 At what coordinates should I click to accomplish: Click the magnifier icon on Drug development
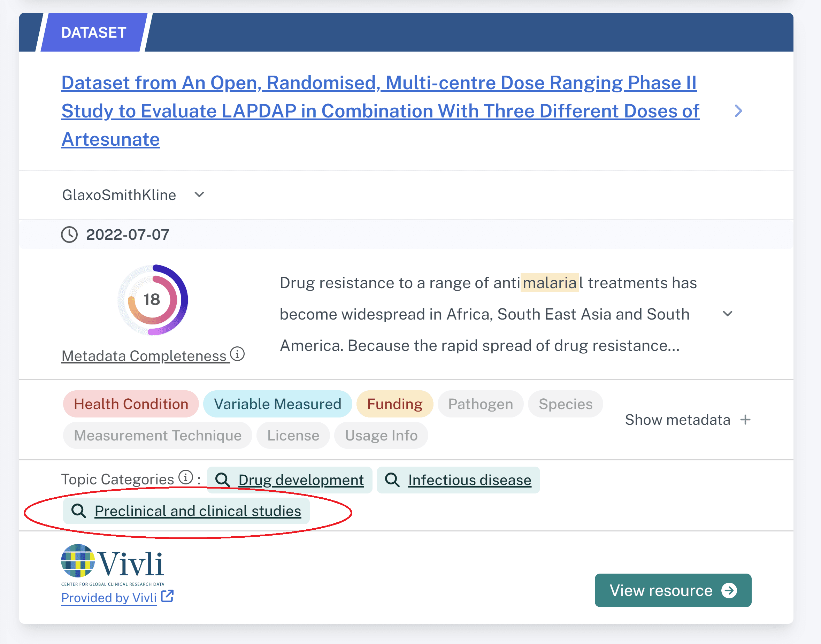tap(222, 480)
